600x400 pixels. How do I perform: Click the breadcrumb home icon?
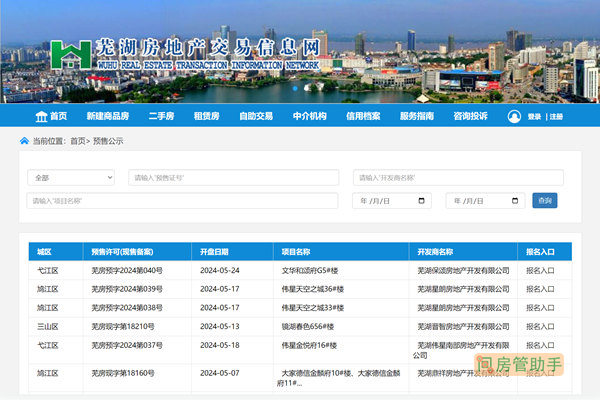pyautogui.click(x=24, y=141)
